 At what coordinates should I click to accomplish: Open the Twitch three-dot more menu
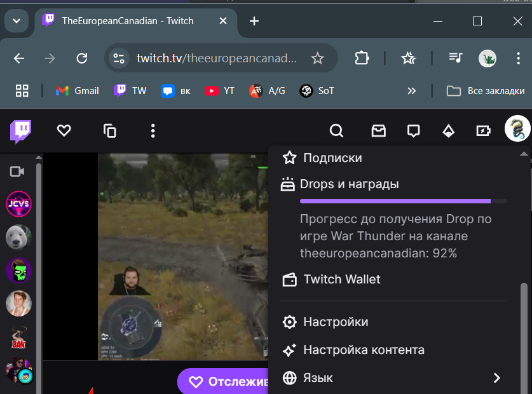(153, 131)
